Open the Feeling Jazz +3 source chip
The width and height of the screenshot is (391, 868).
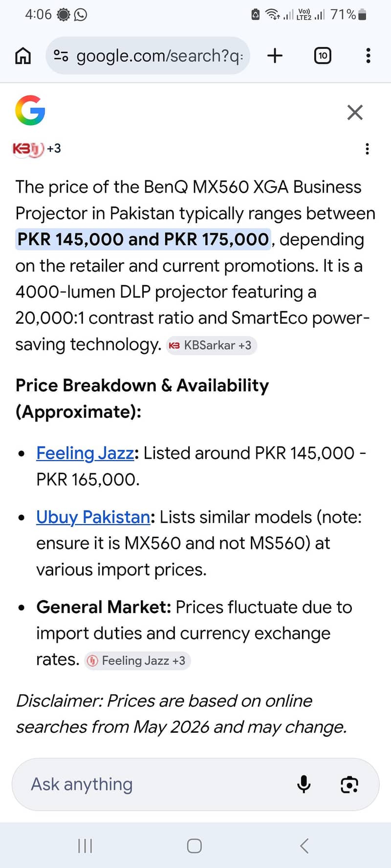(x=137, y=660)
